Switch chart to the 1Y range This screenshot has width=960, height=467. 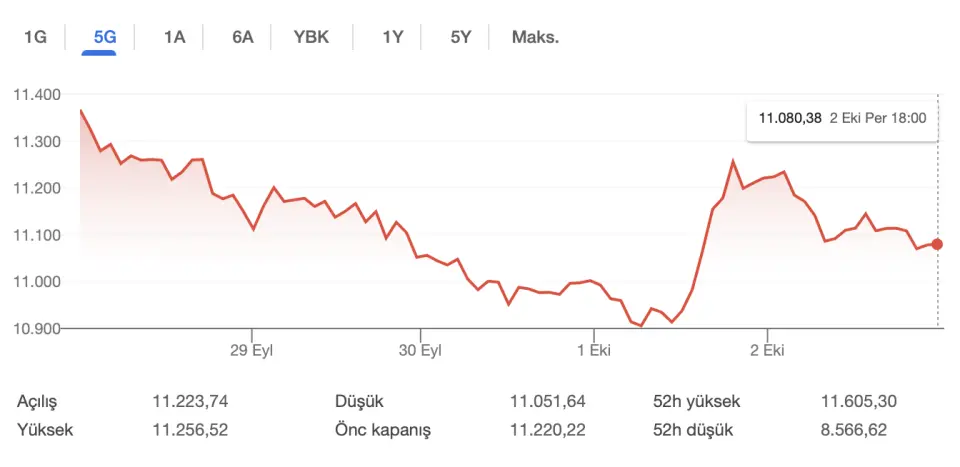click(x=392, y=38)
